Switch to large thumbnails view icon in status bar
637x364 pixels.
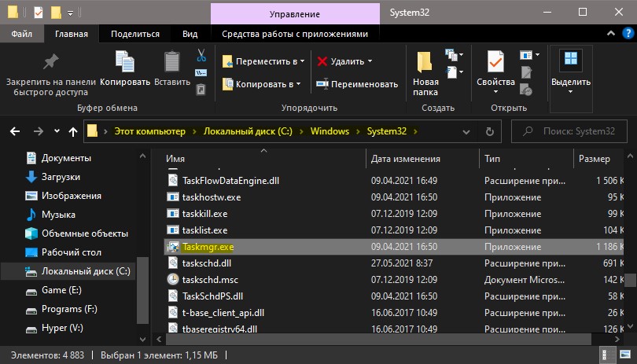tap(625, 355)
